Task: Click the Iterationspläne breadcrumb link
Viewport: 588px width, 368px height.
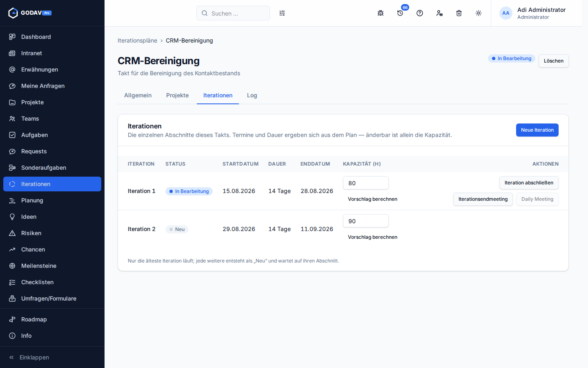Action: [137, 40]
